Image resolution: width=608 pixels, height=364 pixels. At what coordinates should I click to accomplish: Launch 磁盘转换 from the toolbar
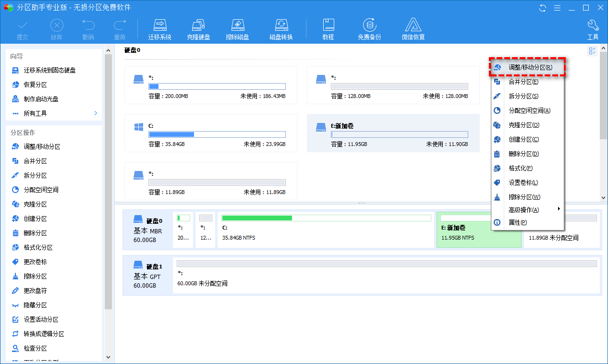[281, 26]
